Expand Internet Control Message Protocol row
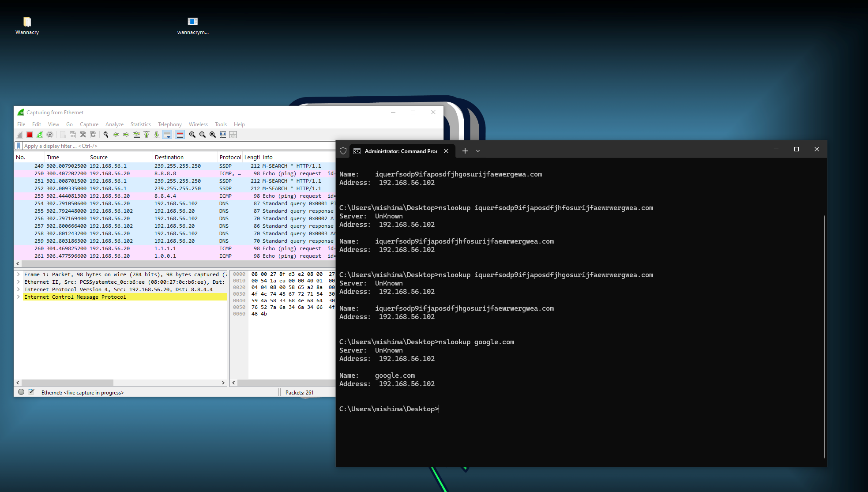The image size is (868, 492). (x=19, y=297)
